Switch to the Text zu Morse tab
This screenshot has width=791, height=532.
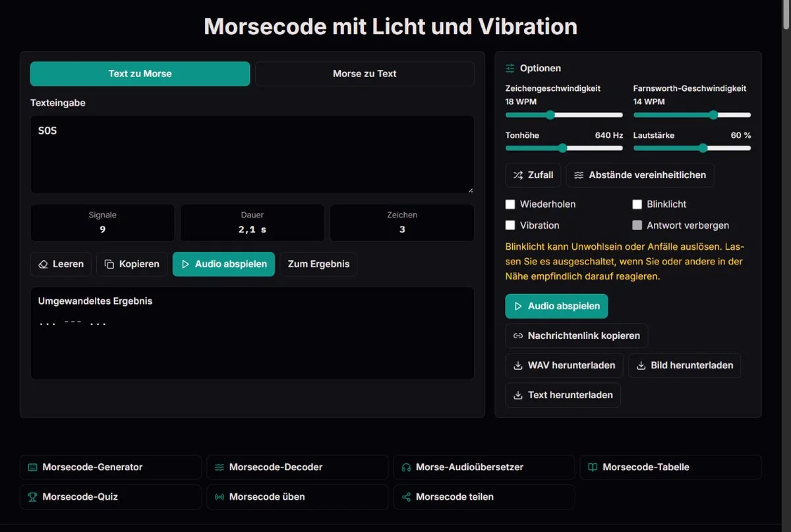(x=140, y=74)
